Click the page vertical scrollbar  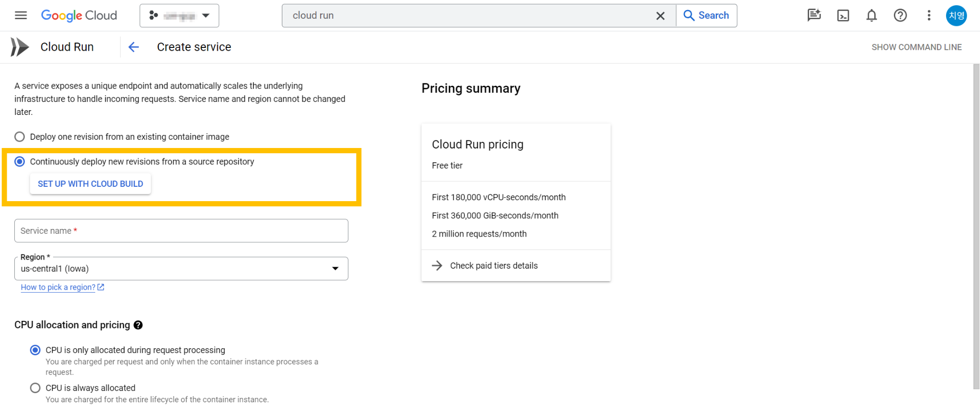point(976,226)
